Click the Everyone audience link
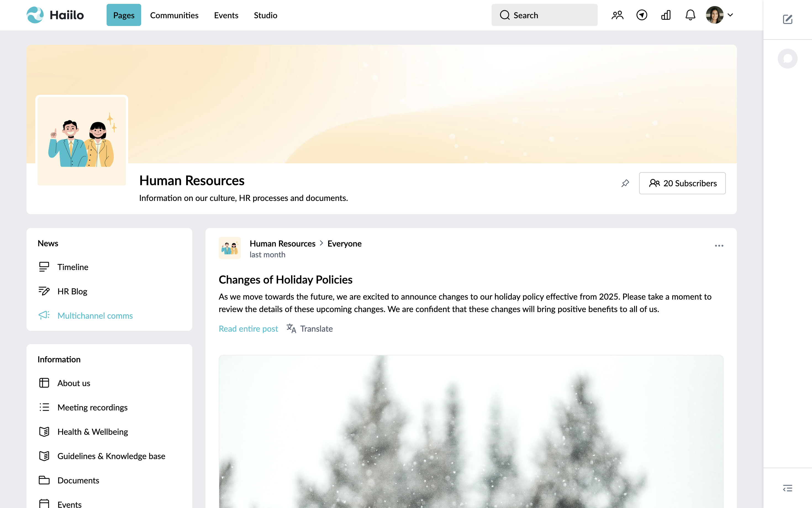812x508 pixels. (344, 243)
